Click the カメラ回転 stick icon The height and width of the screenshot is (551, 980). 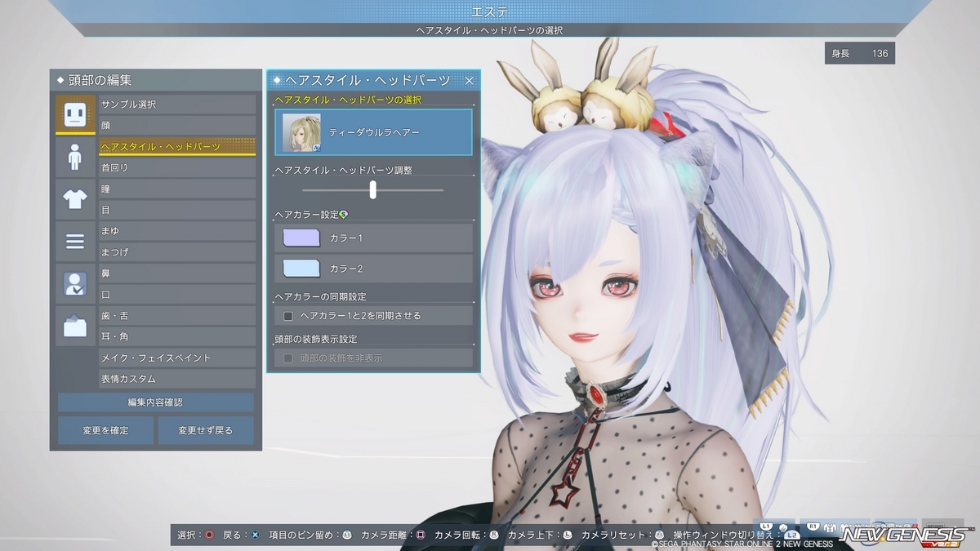493,535
